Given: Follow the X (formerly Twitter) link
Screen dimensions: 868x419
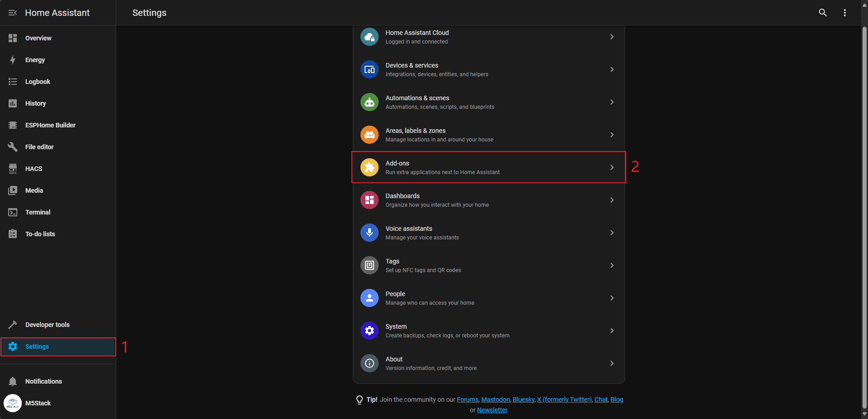Looking at the screenshot, I should [x=564, y=400].
